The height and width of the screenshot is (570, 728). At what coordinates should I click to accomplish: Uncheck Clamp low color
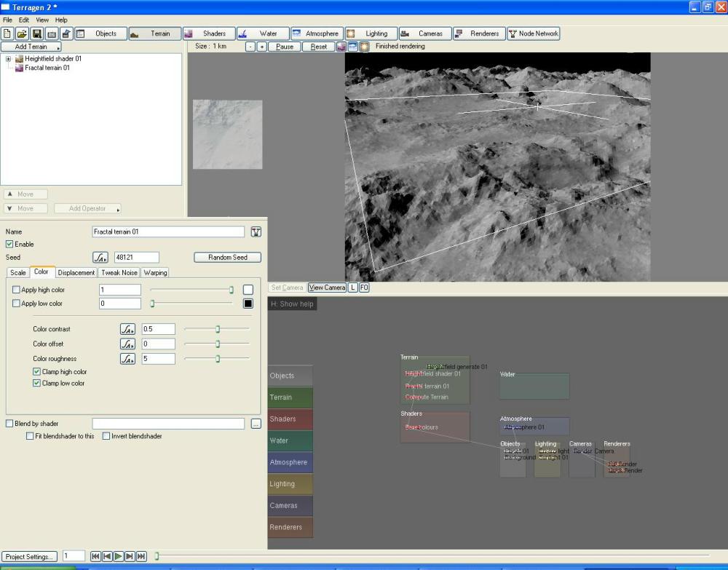coord(37,383)
